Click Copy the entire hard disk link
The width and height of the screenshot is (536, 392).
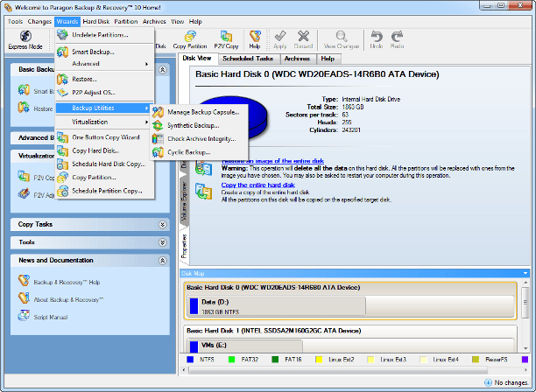point(258,185)
